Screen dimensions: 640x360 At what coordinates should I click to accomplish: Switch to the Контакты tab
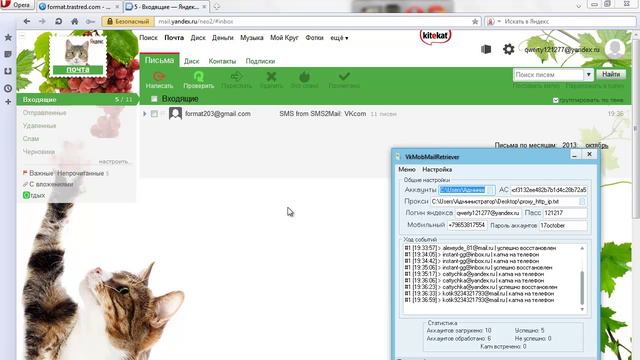tap(222, 61)
